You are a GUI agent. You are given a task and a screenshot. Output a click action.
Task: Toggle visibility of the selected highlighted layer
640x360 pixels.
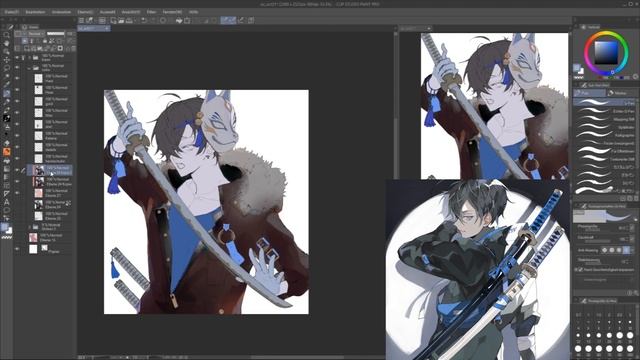tap(17, 170)
